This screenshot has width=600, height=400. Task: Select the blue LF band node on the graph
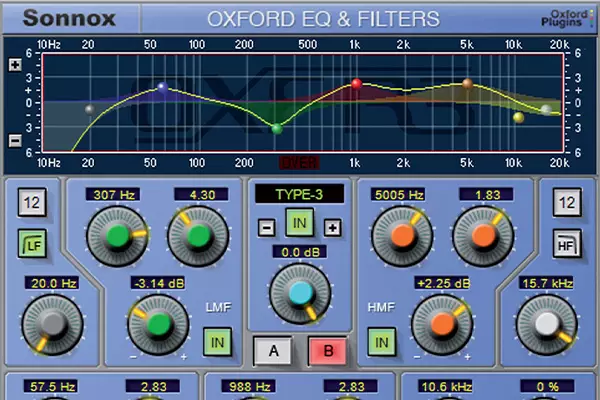[x=163, y=87]
